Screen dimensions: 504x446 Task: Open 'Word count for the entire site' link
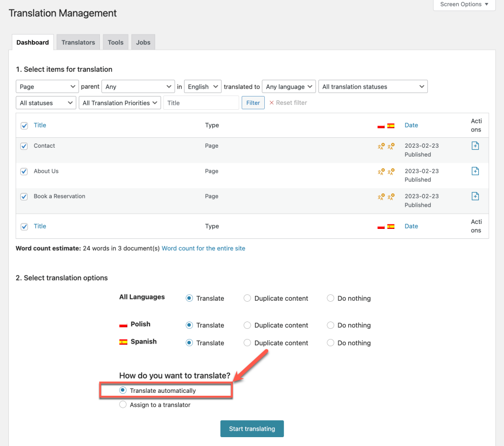pos(203,248)
